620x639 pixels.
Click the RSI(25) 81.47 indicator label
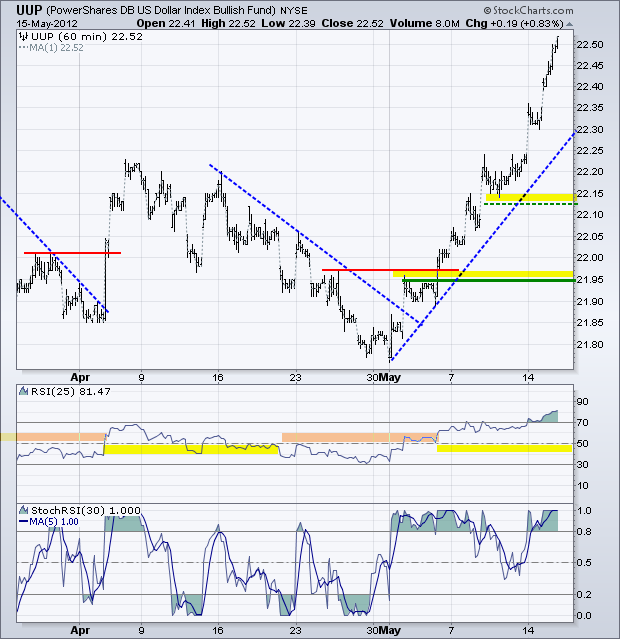pyautogui.click(x=71, y=391)
